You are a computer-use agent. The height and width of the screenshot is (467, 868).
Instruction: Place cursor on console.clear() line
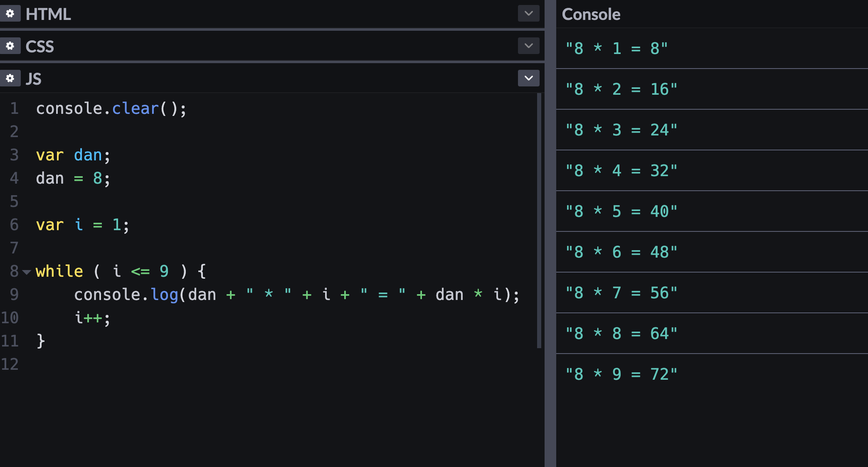(111, 109)
